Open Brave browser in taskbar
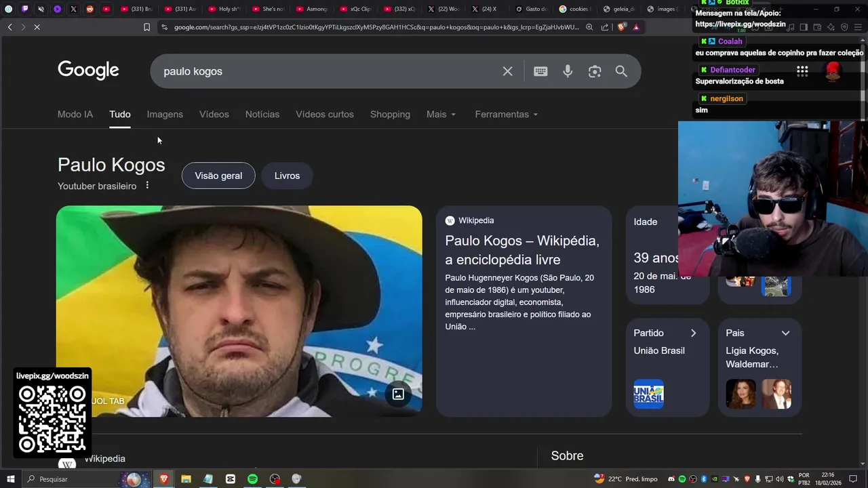 [x=163, y=479]
